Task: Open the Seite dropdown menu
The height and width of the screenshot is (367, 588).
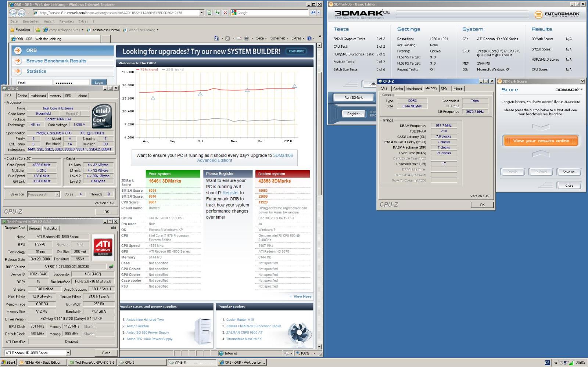Action: (262, 38)
